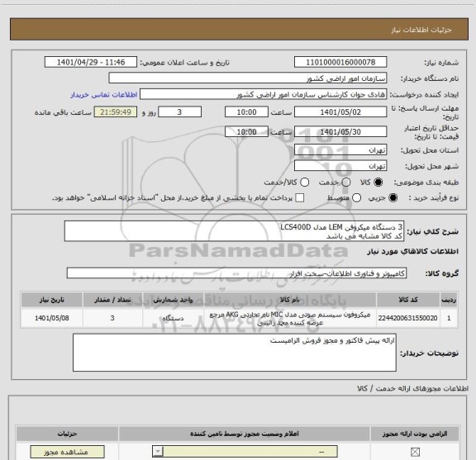Image resolution: width=476 pixels, height=460 pixels.
Task: Toggle the mandatory license checkbox
Action: pos(415,452)
